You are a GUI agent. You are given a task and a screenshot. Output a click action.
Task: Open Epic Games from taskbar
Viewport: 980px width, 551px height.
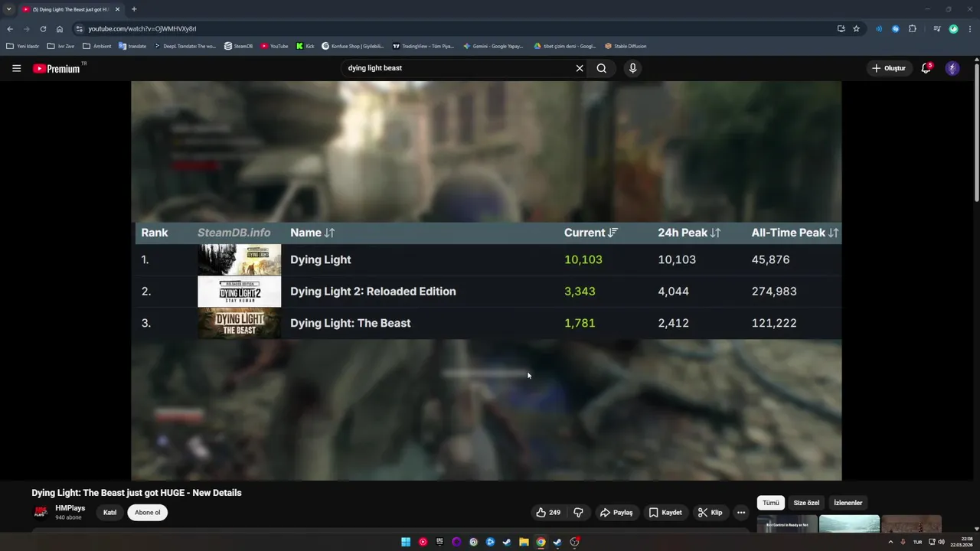439,543
